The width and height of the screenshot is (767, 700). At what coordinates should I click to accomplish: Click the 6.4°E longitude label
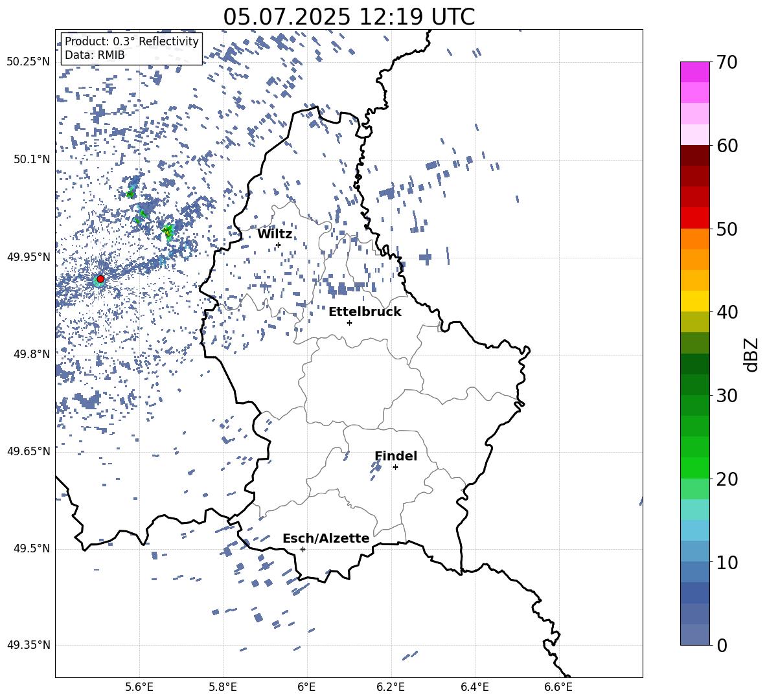coord(474,687)
